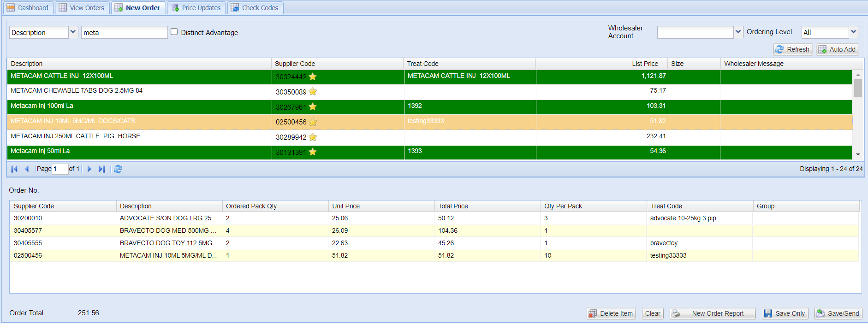Image resolution: width=868 pixels, height=324 pixels.
Task: Select order line 02500456 in order grid
Action: (434, 255)
